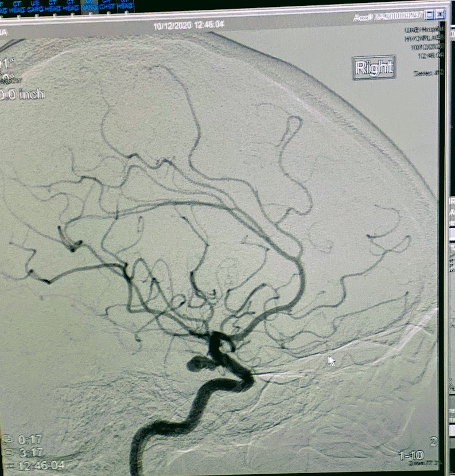The width and height of the screenshot is (455, 476).
Task: Open the highlighted series thumbnail in top strip
Action: click(89, 6)
